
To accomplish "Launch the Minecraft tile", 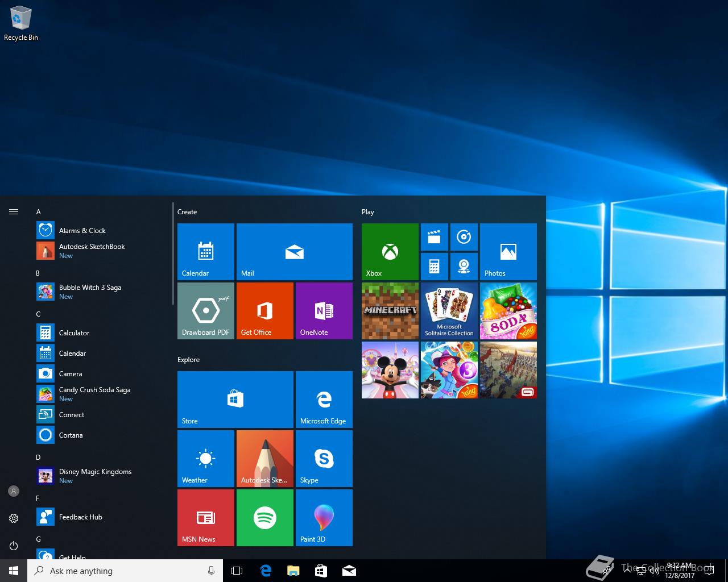I will (390, 311).
